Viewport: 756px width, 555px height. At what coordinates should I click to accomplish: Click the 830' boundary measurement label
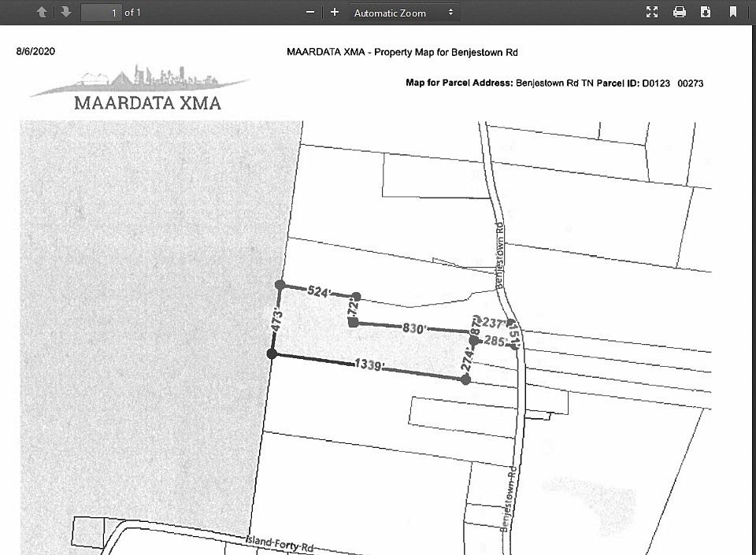point(414,328)
